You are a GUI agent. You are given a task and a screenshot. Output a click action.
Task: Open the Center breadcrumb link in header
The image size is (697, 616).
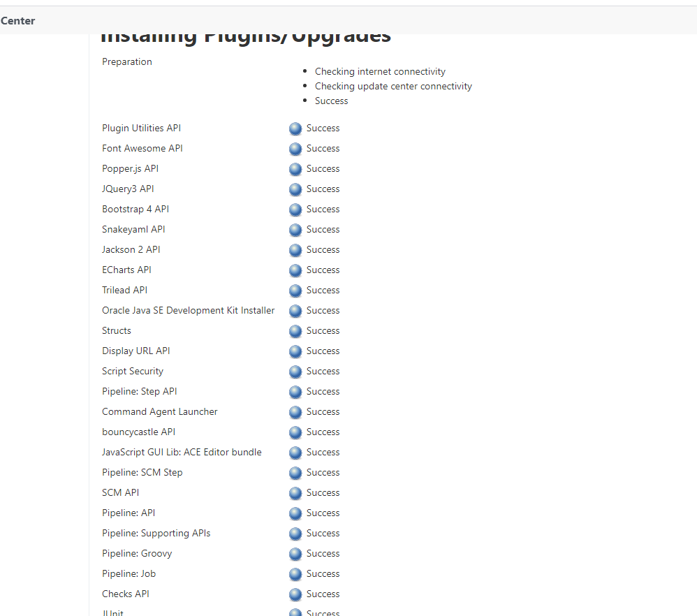click(x=17, y=21)
